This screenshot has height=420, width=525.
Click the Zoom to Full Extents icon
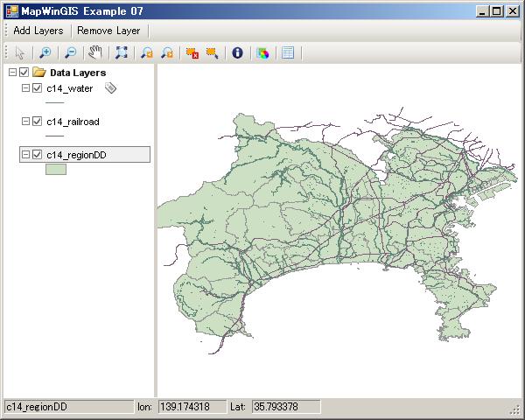coord(121,52)
